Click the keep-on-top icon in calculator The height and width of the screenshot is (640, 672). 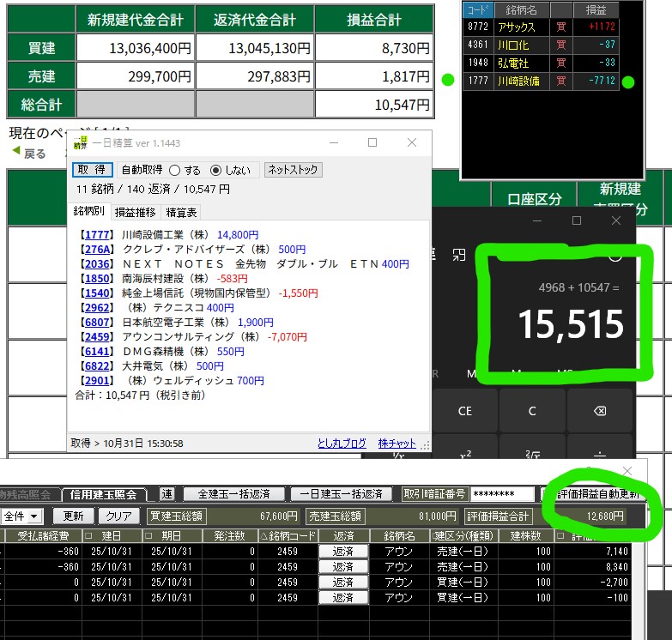pos(459,254)
